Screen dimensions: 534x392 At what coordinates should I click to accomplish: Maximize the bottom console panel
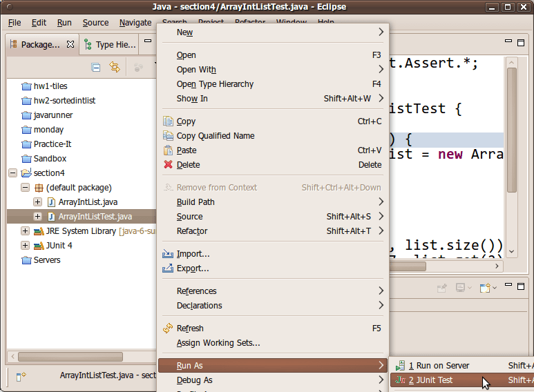[x=521, y=286]
